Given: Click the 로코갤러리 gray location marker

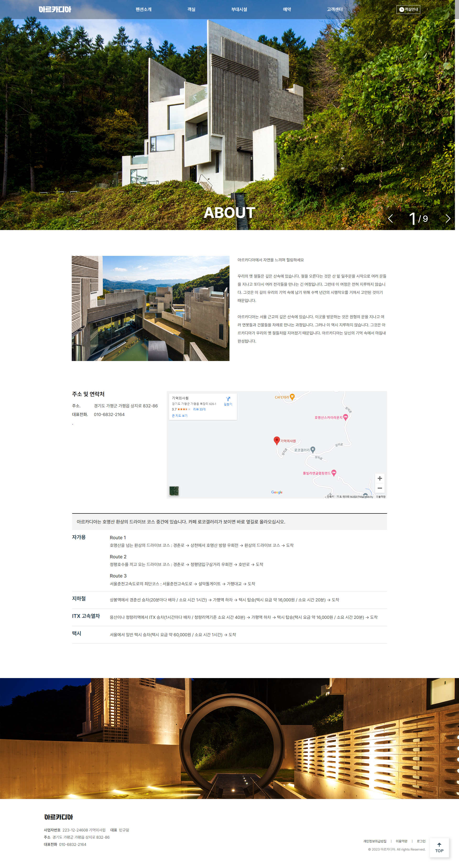Looking at the screenshot, I should coord(313,449).
